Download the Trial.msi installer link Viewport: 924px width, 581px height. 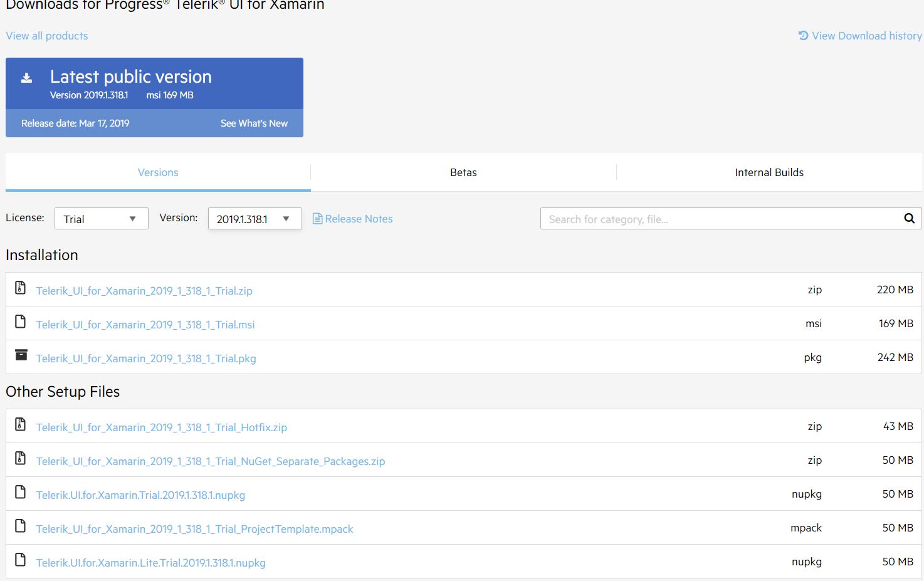145,325
